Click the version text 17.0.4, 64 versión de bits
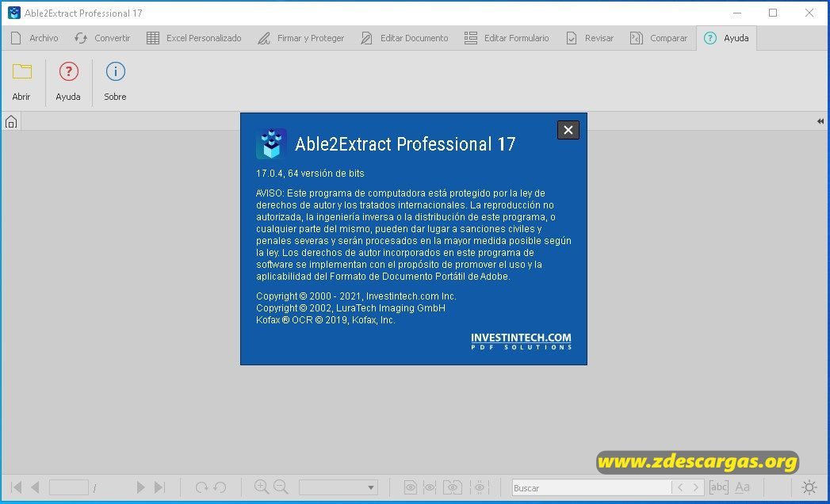This screenshot has height=504, width=830. [x=310, y=173]
